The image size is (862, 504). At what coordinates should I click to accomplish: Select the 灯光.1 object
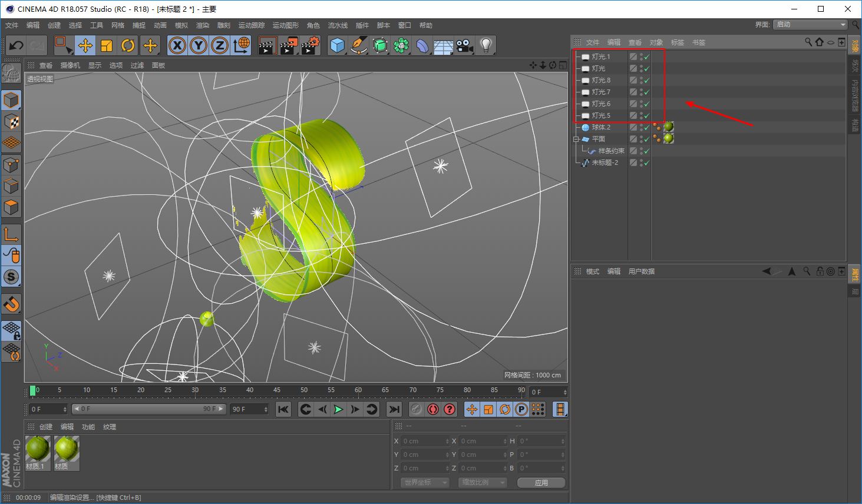[x=601, y=57]
